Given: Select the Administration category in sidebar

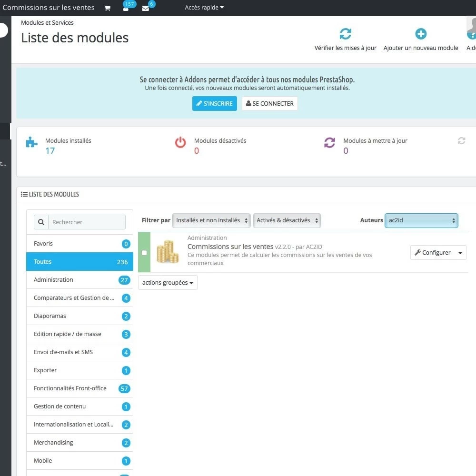Looking at the screenshot, I should click(x=79, y=279).
